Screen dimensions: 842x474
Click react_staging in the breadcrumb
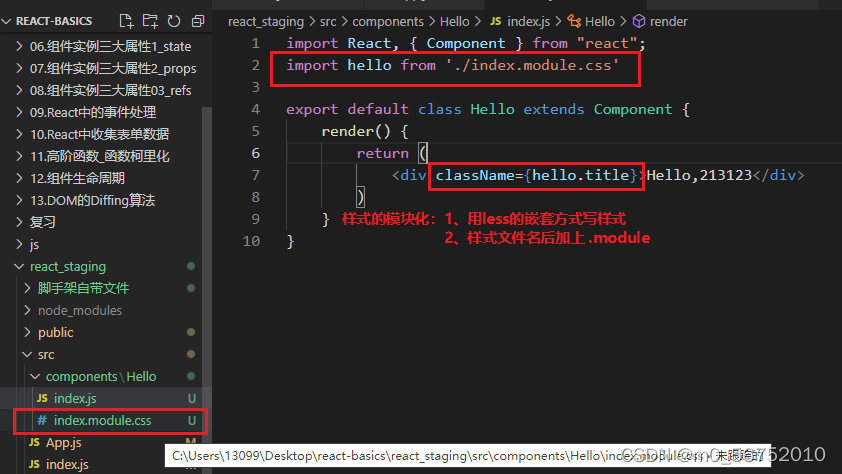[x=266, y=21]
